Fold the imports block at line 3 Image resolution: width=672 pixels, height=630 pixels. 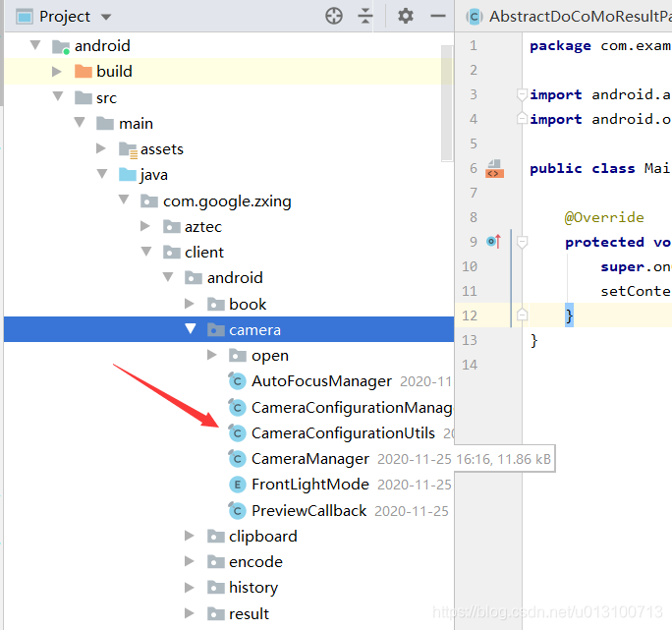tap(522, 94)
